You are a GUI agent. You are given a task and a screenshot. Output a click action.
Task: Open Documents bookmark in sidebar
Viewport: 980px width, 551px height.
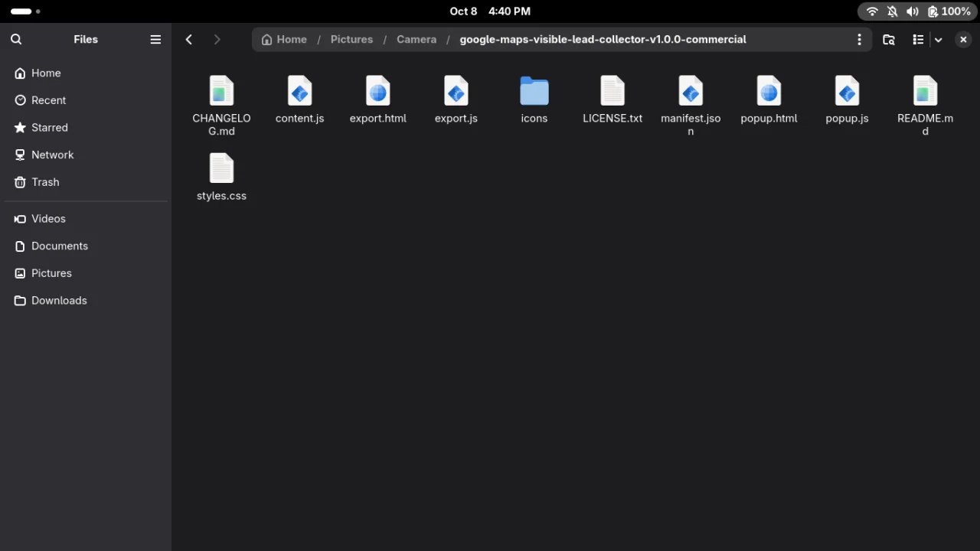point(86,246)
